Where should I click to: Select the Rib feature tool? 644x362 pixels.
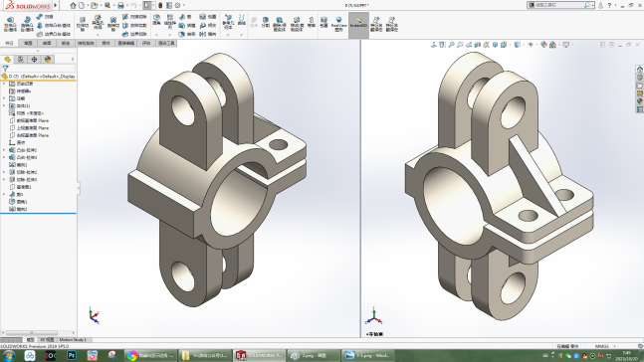pos(185,17)
